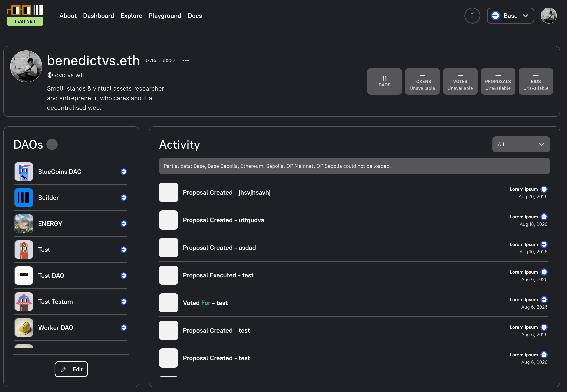
Task: Open Voted For – test activity
Action: (353, 303)
